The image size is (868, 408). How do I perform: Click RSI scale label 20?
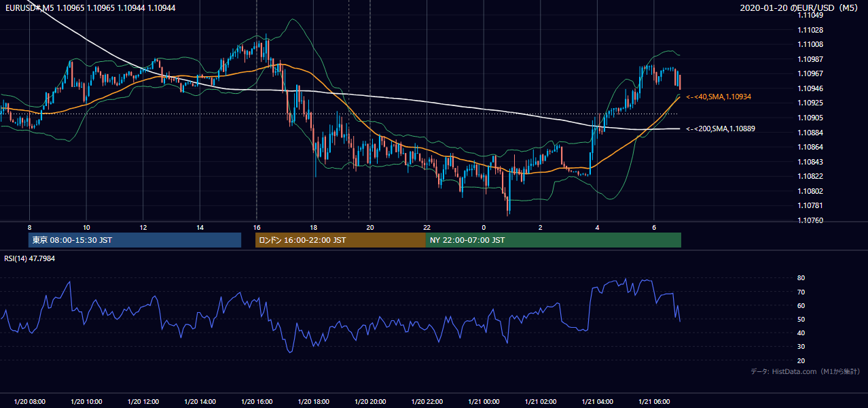click(801, 360)
